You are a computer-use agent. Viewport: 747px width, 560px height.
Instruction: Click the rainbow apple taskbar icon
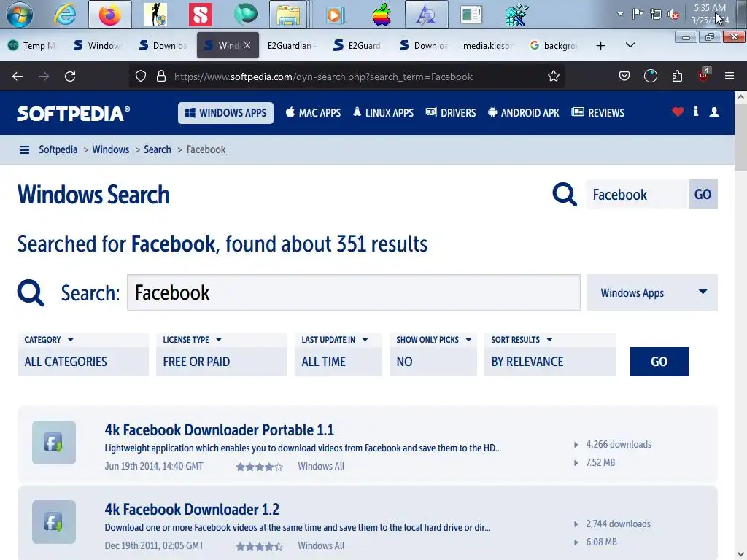pos(382,15)
